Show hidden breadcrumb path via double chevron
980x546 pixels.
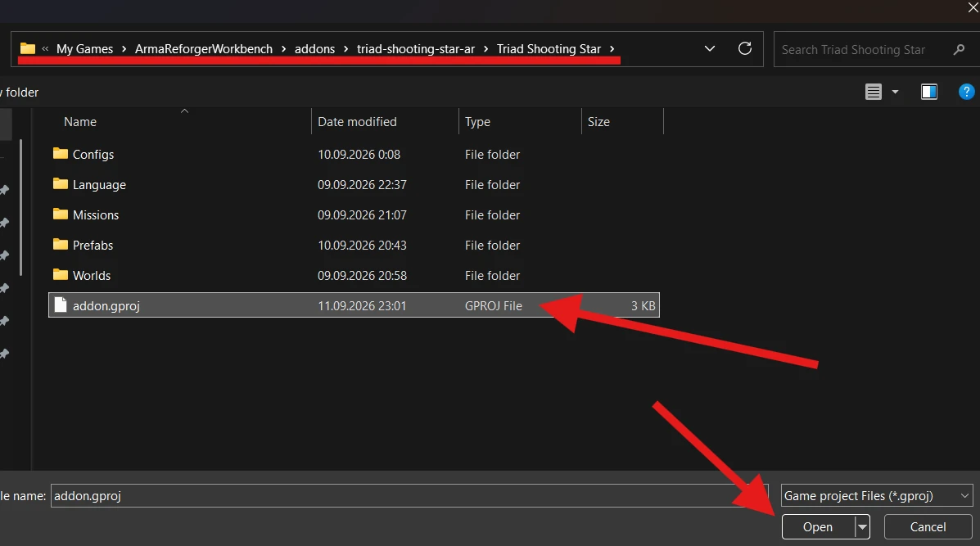pos(45,49)
